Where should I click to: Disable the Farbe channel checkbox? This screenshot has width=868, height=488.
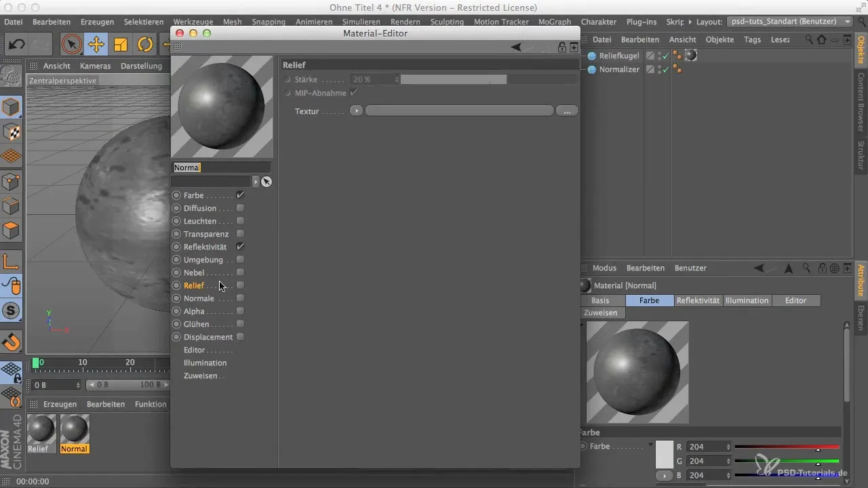pyautogui.click(x=240, y=195)
